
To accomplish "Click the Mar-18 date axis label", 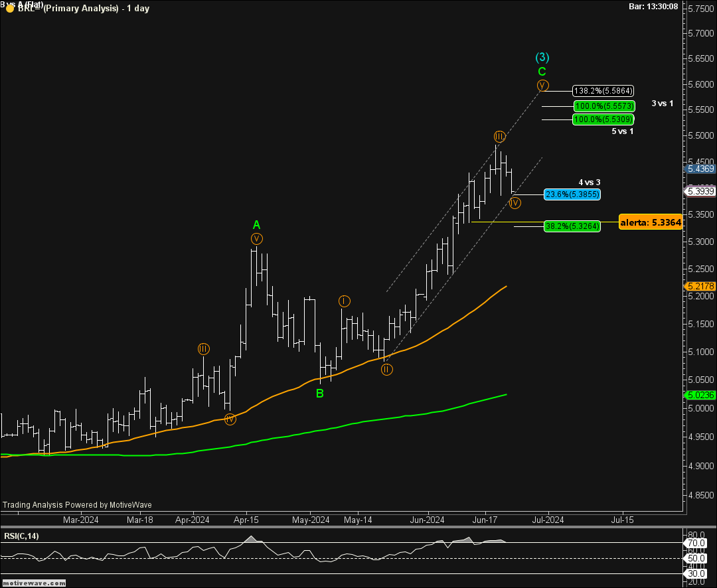I will pos(140,520).
